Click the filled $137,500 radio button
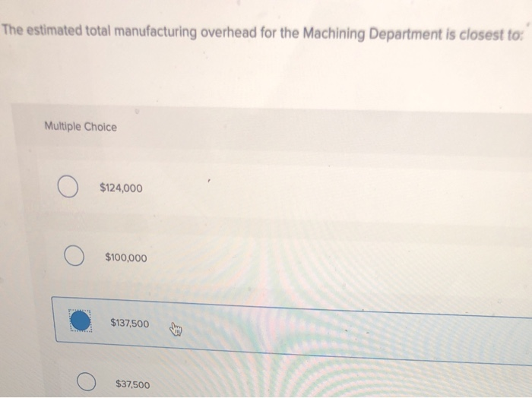The image size is (532, 398). click(x=81, y=321)
